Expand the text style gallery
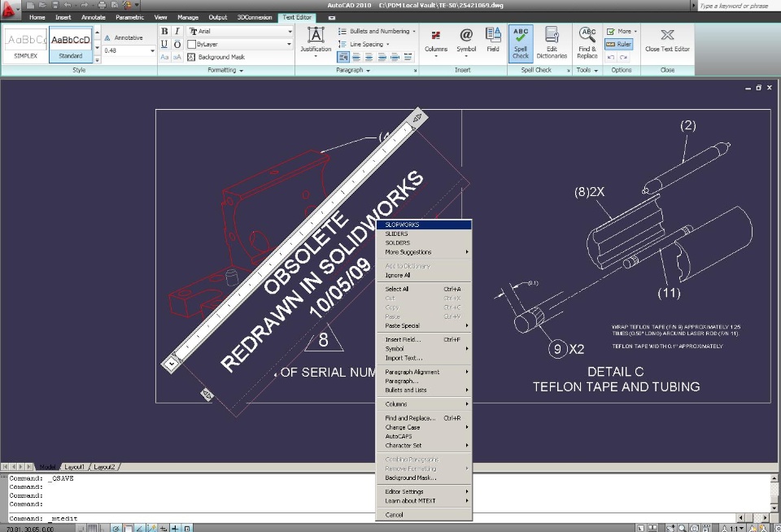The height and width of the screenshot is (532, 781). click(97, 59)
